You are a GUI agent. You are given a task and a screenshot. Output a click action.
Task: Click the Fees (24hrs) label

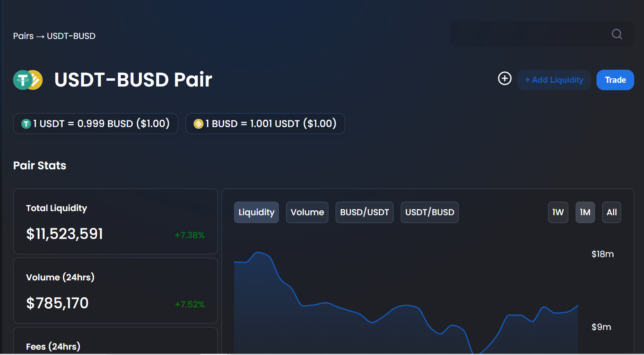53,347
